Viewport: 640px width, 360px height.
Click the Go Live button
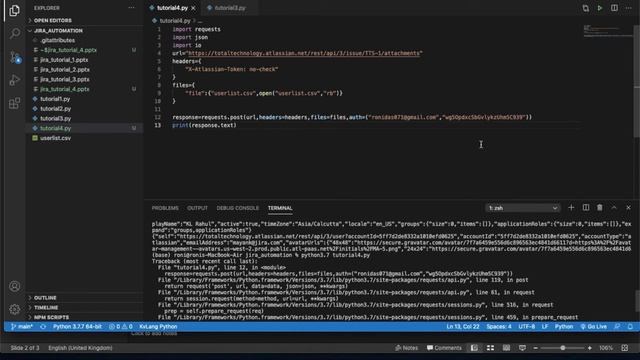coord(593,327)
